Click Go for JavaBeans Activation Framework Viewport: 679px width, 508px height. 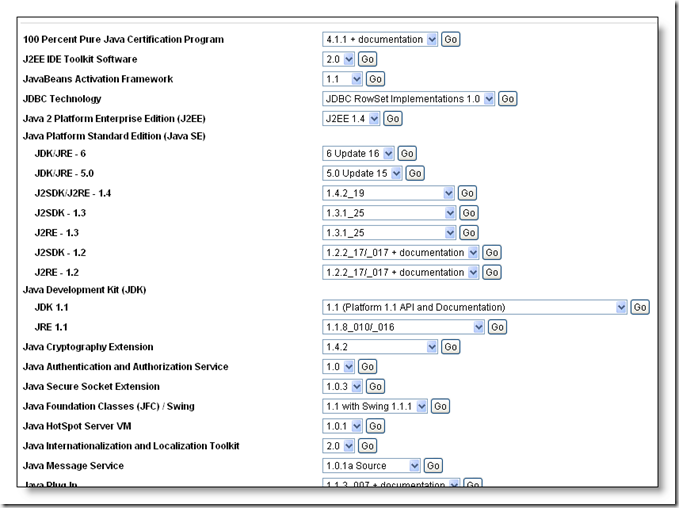(x=375, y=79)
